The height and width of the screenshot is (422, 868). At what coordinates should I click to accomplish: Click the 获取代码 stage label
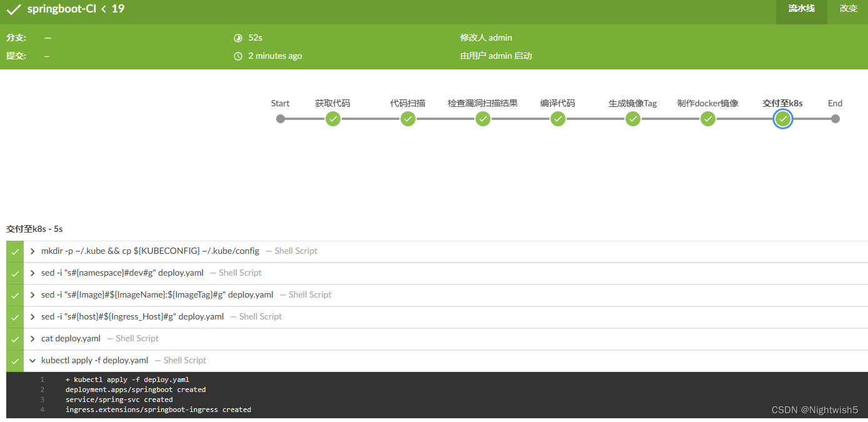[x=332, y=103]
